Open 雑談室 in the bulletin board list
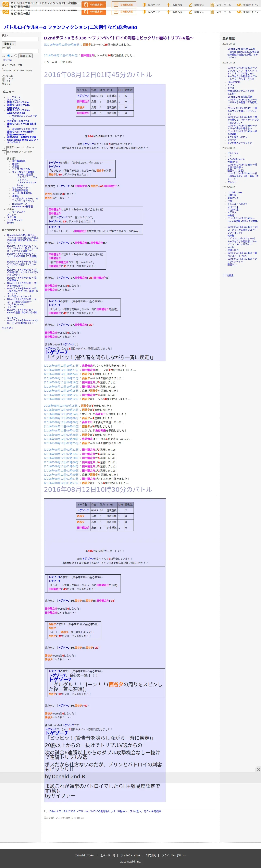The image size is (261, 868). click(15, 164)
